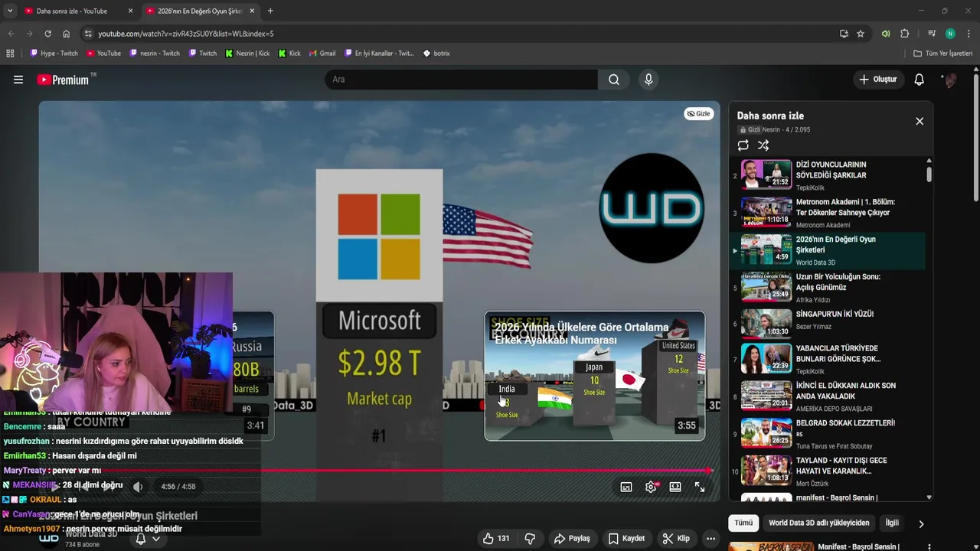Open Chrome media controls icon
The width and height of the screenshot is (980, 551).
[x=932, y=34]
